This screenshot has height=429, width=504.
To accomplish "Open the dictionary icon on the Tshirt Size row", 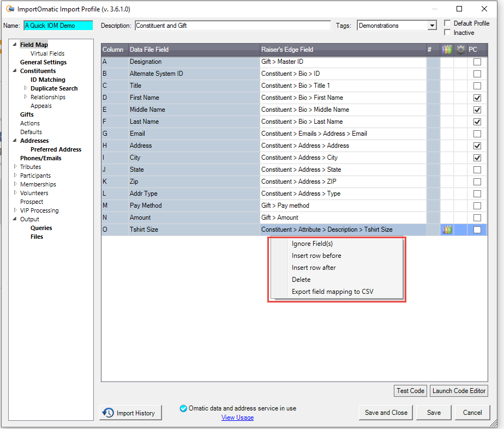I will [447, 229].
